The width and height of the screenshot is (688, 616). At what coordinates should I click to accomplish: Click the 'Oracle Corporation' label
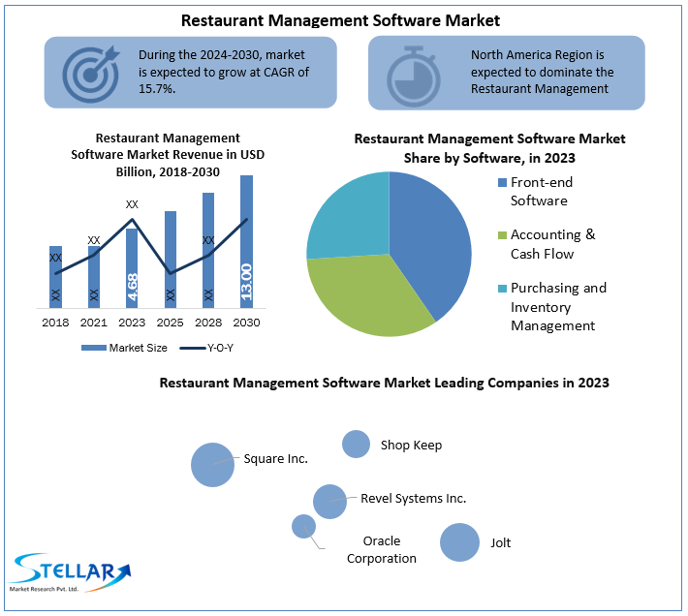pos(382,550)
